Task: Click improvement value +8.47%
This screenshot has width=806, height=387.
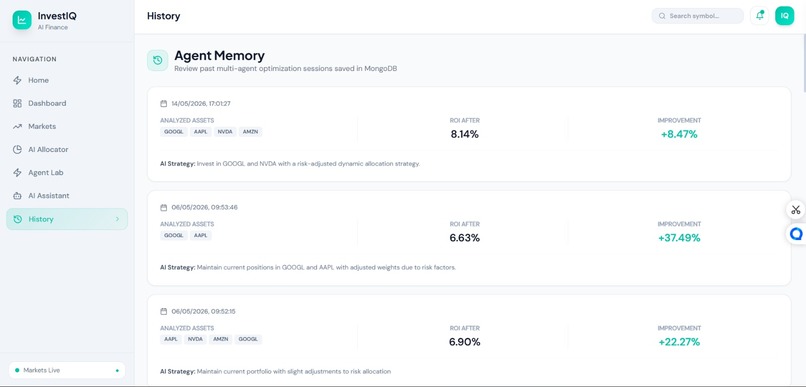Action: point(679,135)
